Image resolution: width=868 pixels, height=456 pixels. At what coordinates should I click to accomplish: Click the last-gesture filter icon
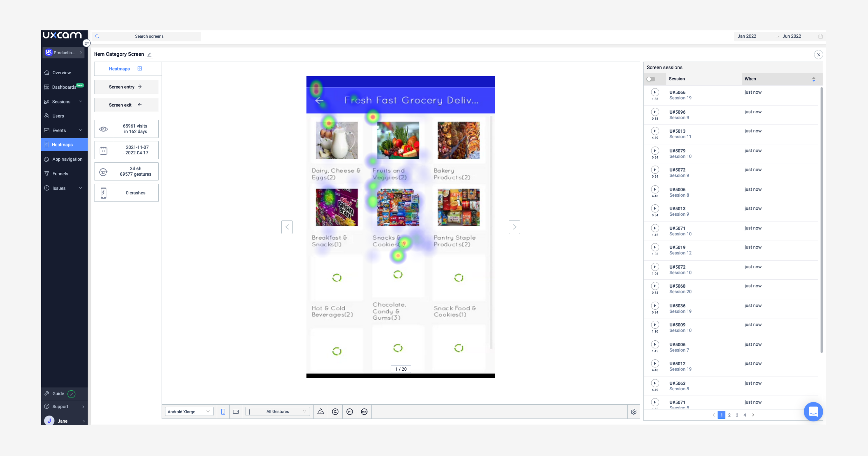(x=364, y=411)
